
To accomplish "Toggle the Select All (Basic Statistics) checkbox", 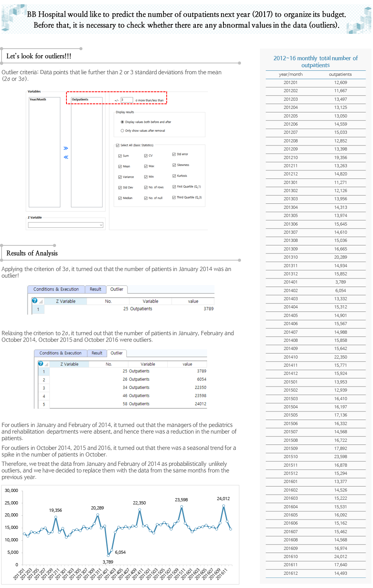I will pos(118,145).
